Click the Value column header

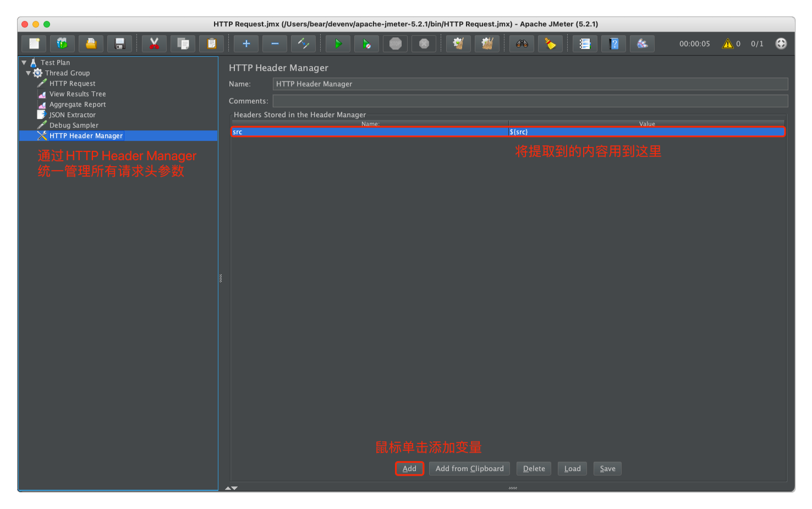(646, 124)
